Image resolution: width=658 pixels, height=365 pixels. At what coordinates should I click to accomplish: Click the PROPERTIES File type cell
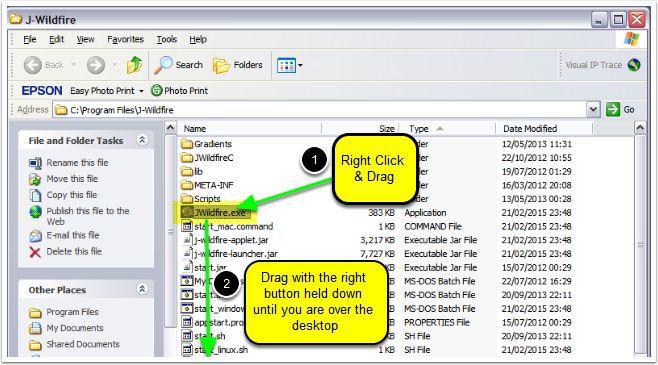coord(436,323)
